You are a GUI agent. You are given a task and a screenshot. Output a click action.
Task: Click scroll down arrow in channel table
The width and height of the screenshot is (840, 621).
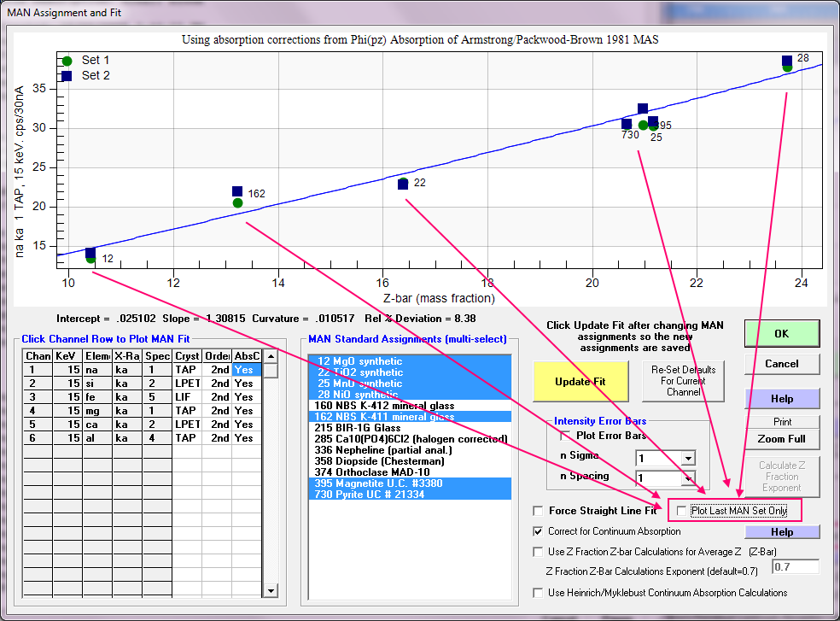click(271, 590)
